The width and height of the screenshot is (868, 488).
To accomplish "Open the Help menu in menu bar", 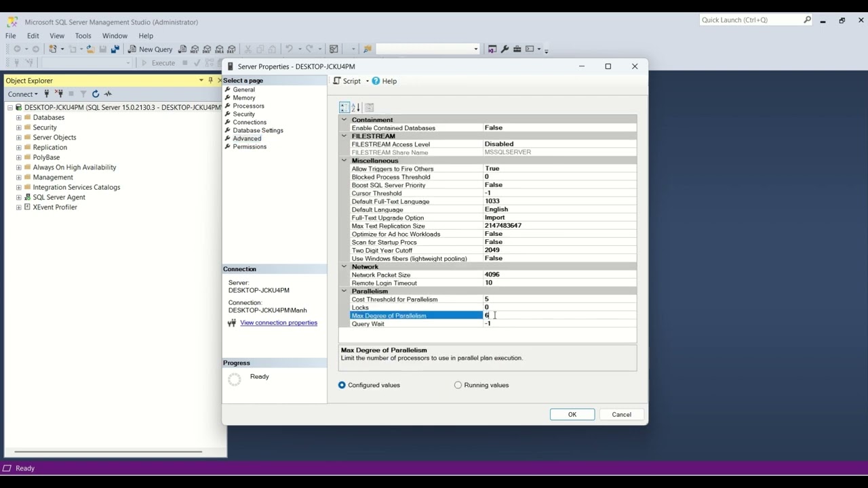I will tap(146, 35).
